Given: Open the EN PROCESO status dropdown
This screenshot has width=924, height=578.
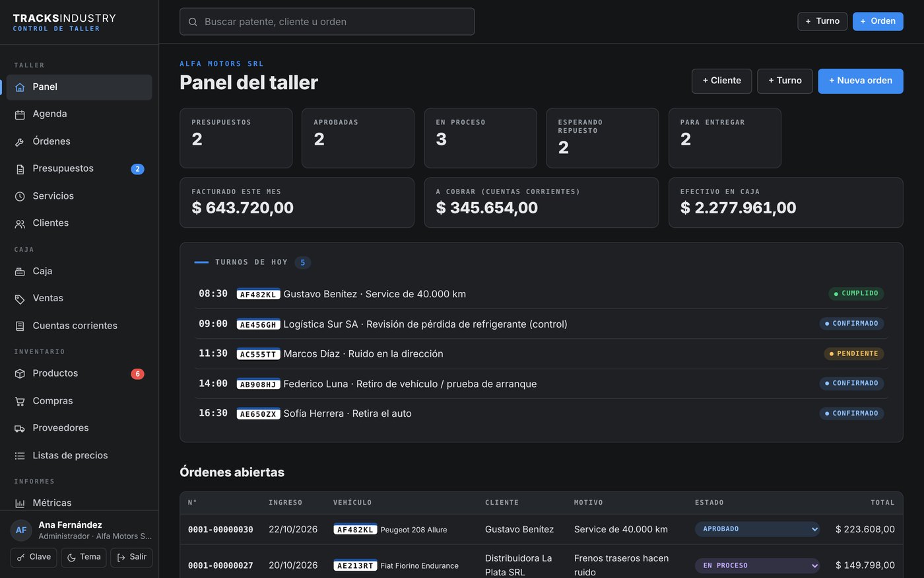Looking at the screenshot, I should (x=757, y=565).
